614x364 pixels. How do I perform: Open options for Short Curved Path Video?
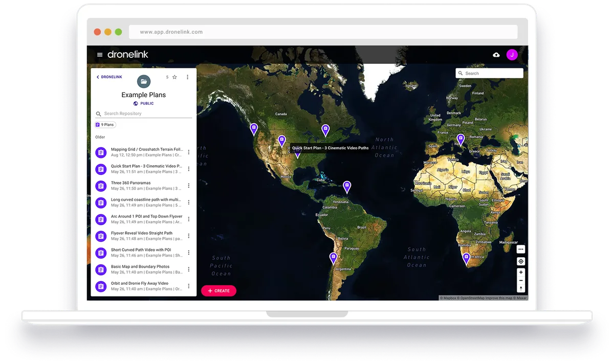(x=189, y=253)
